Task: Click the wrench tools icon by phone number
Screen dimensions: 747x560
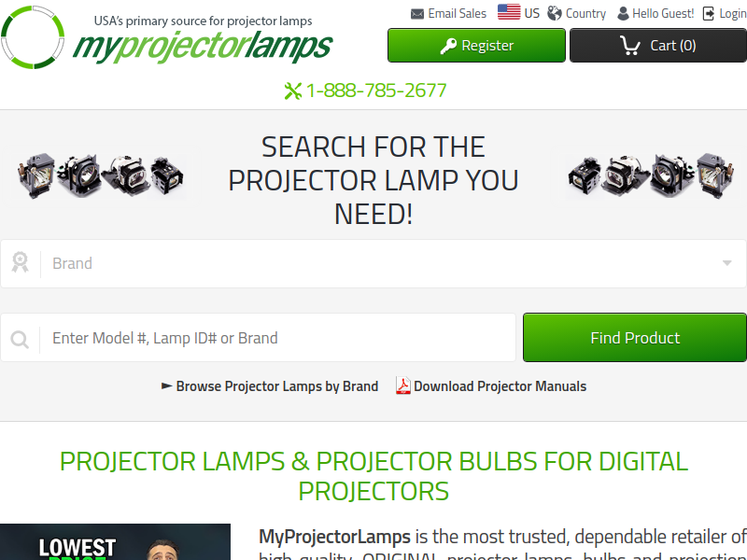Action: click(x=292, y=91)
